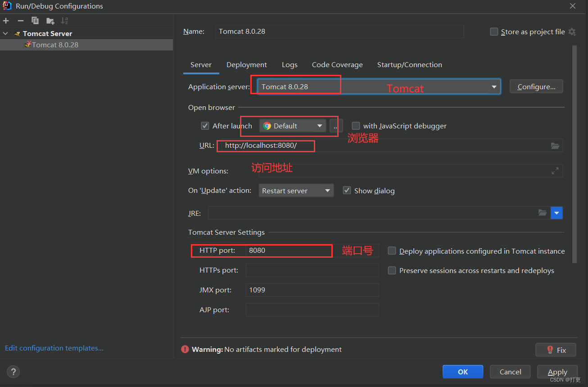The width and height of the screenshot is (588, 387).
Task: Click the Configure... button
Action: click(x=536, y=87)
